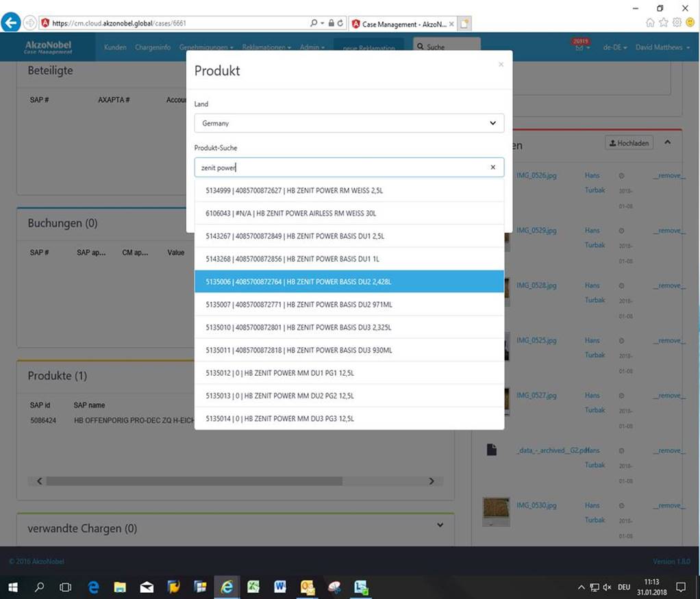Select HB ZENIT POWER MM DU1 PG1 12,5L
The image size is (700, 599).
pos(349,372)
